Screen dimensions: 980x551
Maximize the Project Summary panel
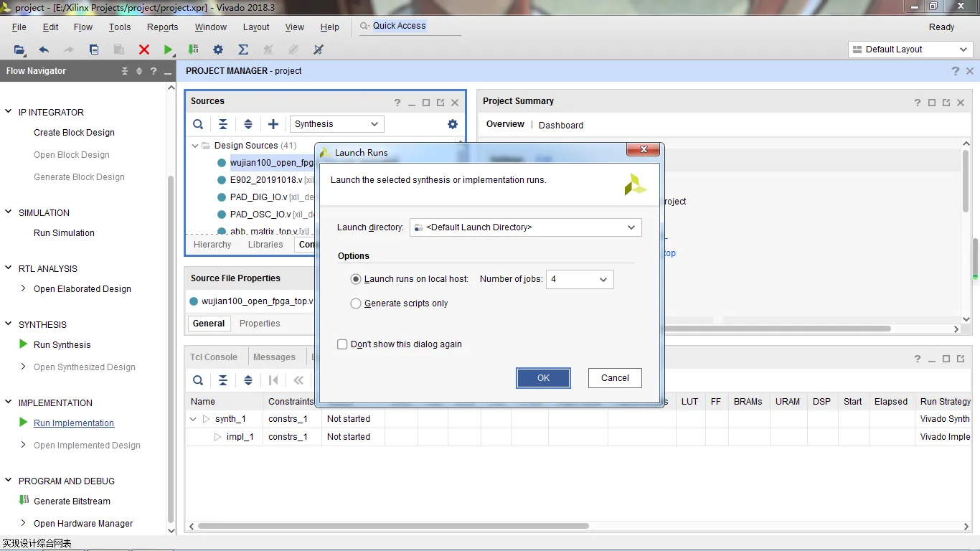coord(932,103)
